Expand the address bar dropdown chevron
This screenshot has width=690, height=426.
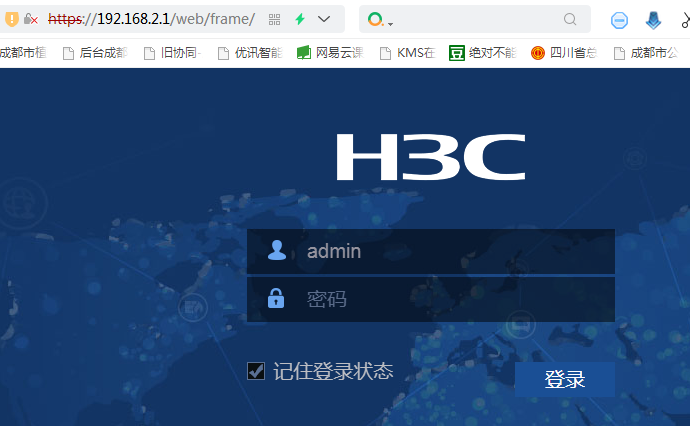point(324,19)
